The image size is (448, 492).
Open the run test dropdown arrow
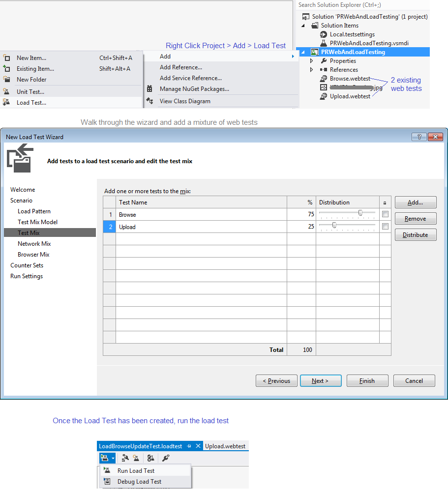coord(112,458)
